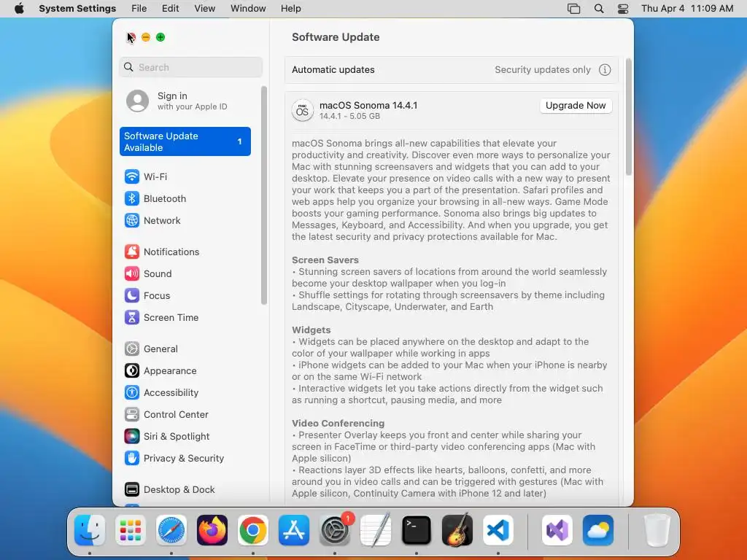747x560 pixels.
Task: Open the System Settings menu
Action: (x=77, y=9)
